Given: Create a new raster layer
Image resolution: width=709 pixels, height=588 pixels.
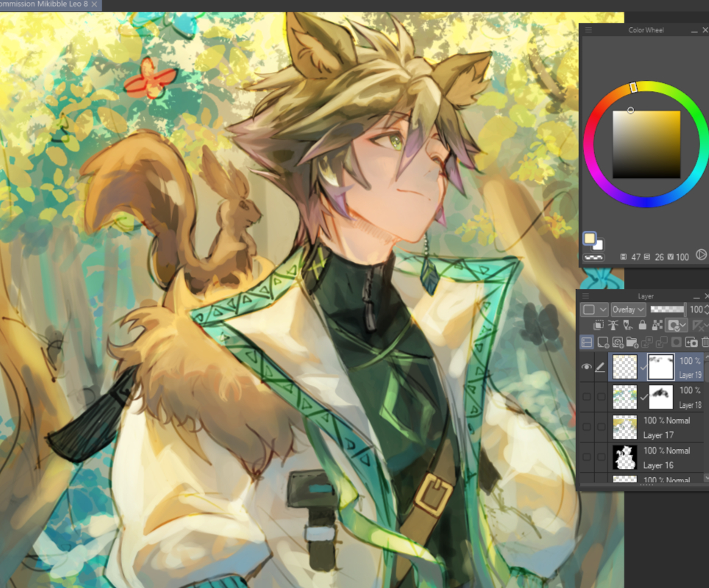Looking at the screenshot, I should pos(603,342).
